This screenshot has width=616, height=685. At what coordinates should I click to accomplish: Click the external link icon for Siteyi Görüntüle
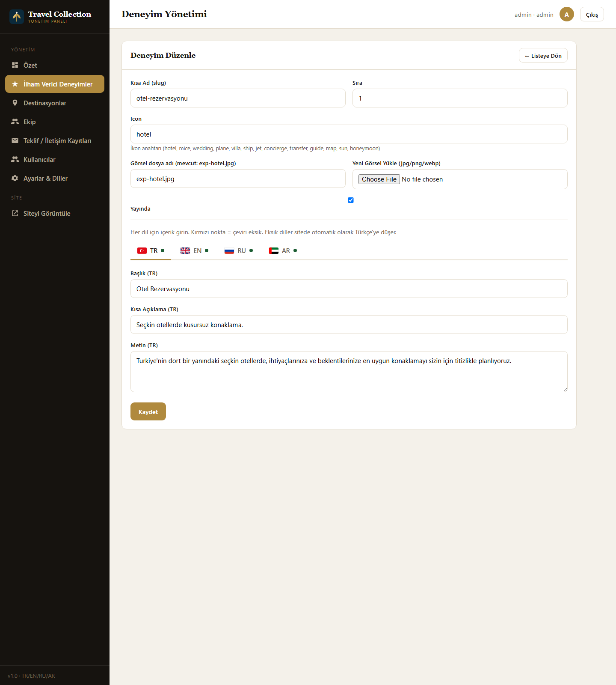tap(15, 213)
